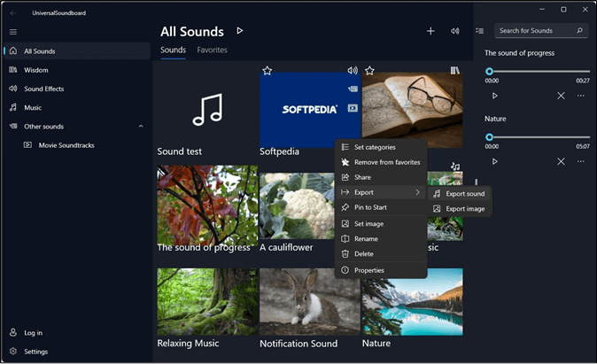Collapse the Other sounds category
Image resolution: width=597 pixels, height=364 pixels.
point(141,127)
